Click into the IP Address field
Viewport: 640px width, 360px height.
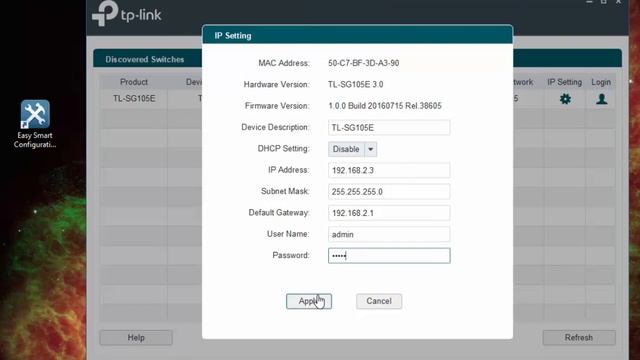click(389, 170)
